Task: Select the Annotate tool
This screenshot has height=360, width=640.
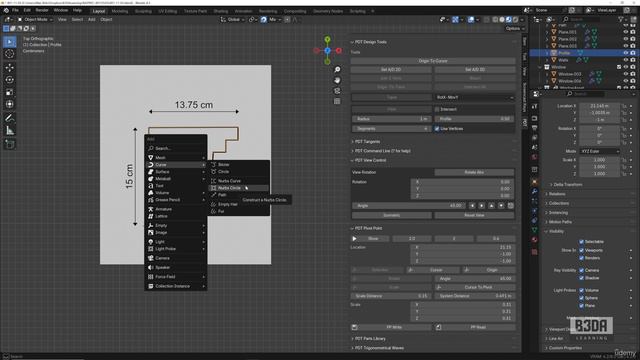Action: [10, 118]
